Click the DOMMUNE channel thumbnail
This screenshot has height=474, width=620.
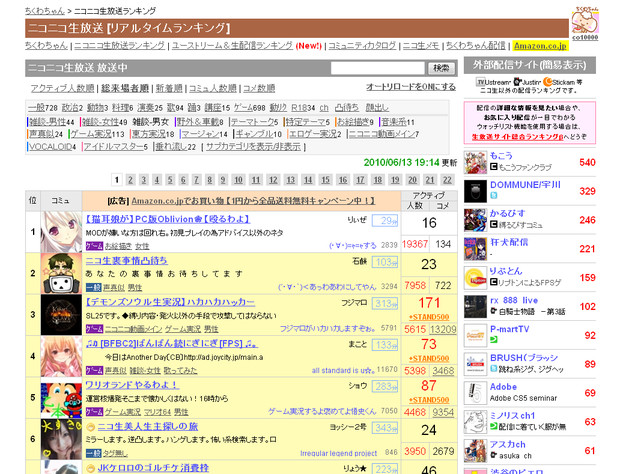pyautogui.click(x=475, y=191)
